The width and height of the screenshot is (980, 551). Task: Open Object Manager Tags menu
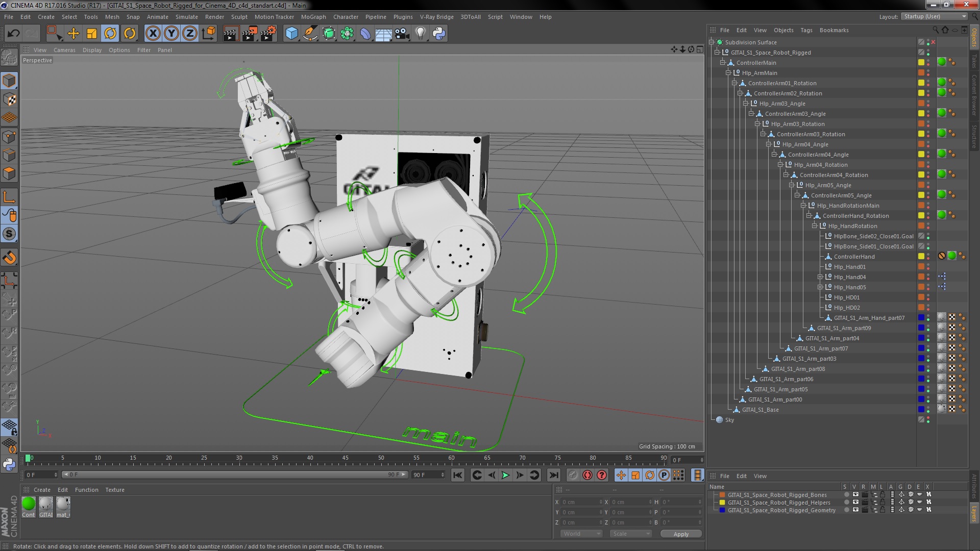(x=806, y=30)
